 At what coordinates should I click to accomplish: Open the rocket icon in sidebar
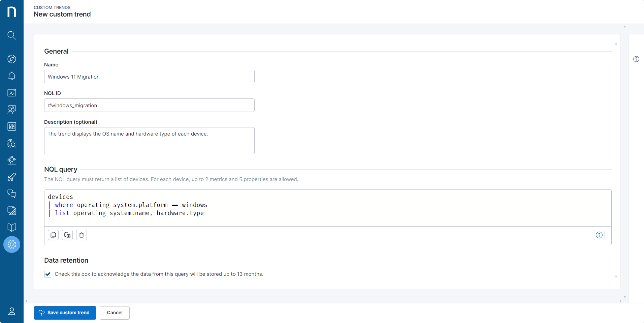point(12,177)
